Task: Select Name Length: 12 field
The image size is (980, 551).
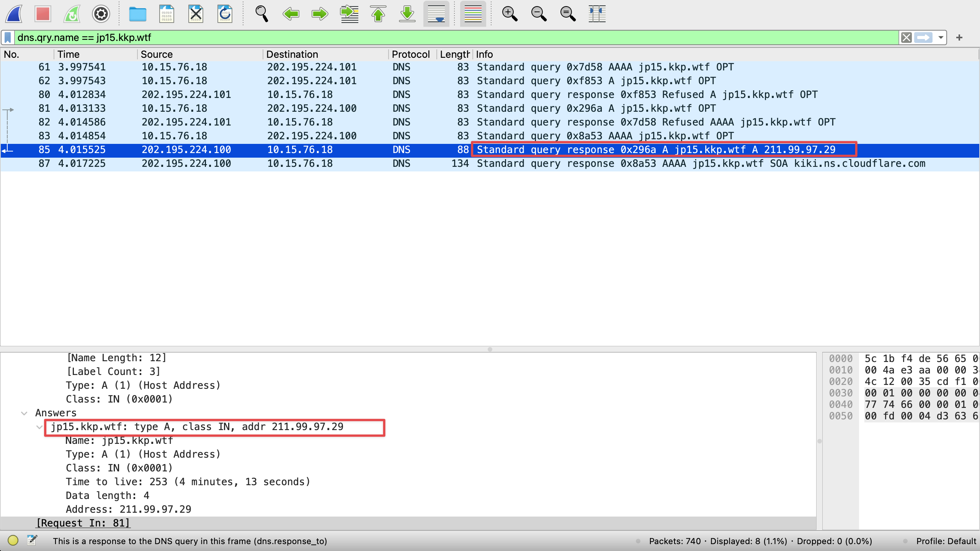Action: coord(117,358)
